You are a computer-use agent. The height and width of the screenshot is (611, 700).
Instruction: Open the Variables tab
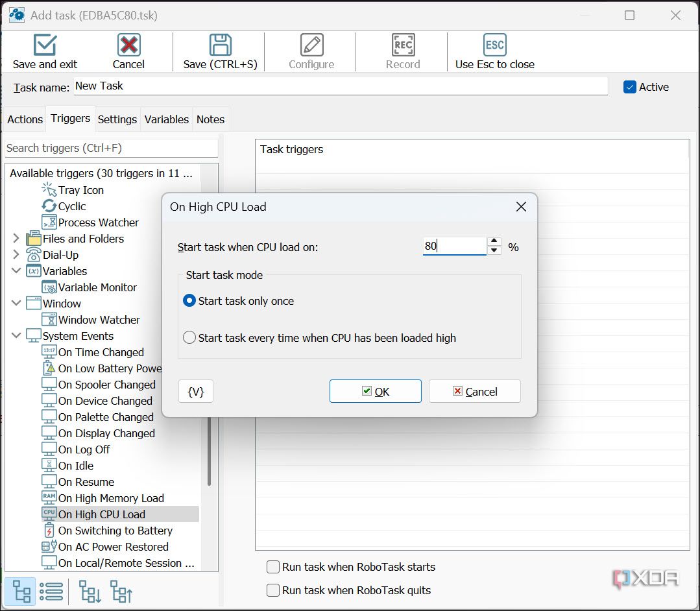167,119
